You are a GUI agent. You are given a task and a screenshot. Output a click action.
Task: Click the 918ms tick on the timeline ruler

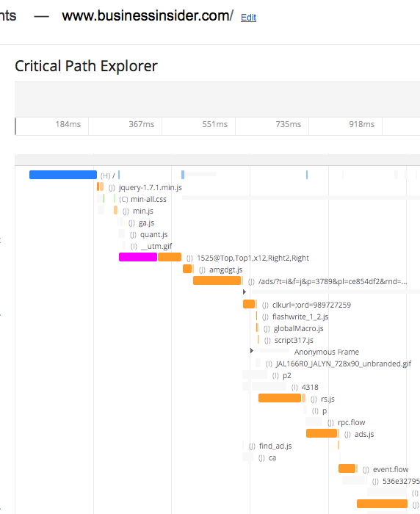(x=362, y=124)
